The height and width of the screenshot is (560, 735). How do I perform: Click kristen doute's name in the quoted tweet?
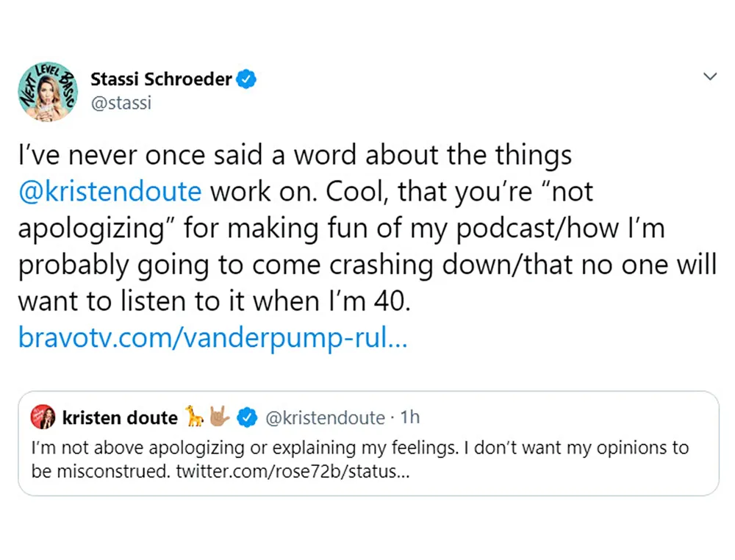pyautogui.click(x=120, y=417)
